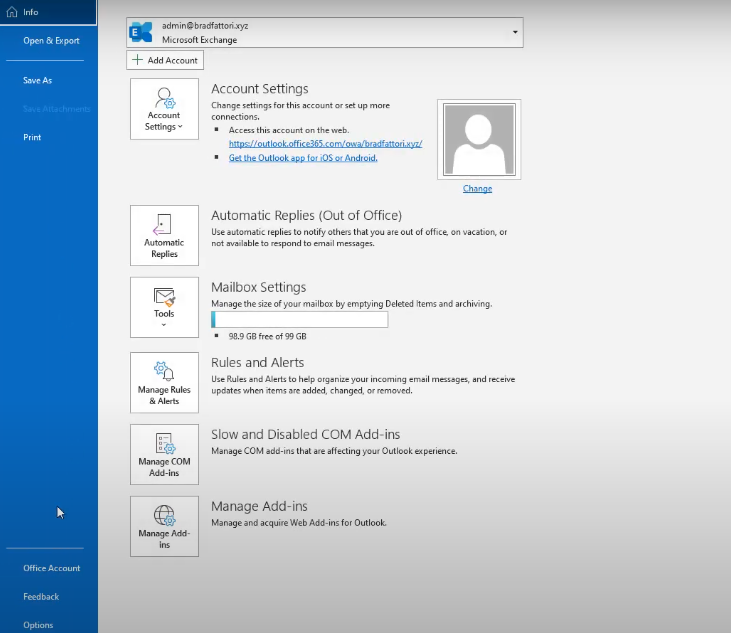Open Get the Outlook app link
The width and height of the screenshot is (731, 633).
(303, 158)
